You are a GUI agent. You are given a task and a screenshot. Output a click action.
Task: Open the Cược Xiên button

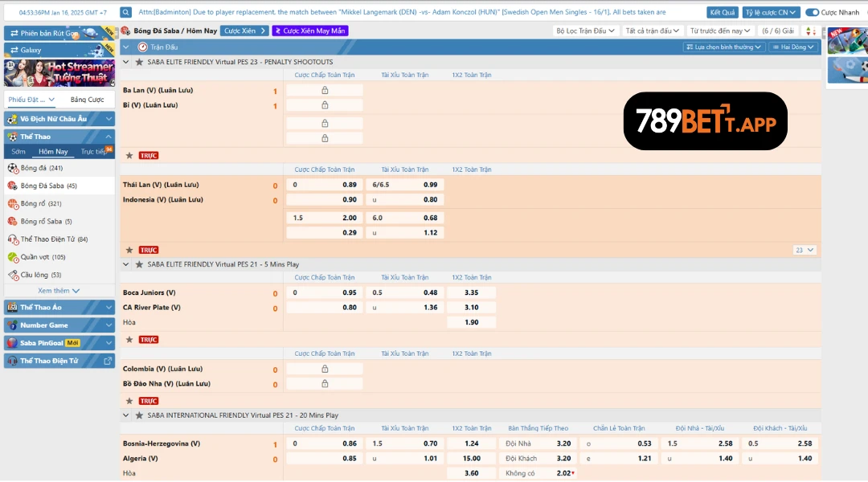click(244, 31)
